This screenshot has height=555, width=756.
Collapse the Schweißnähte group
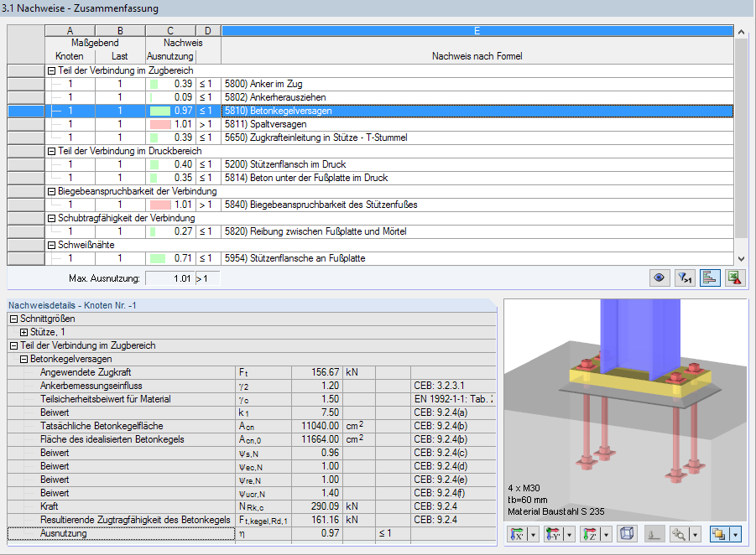pyautogui.click(x=51, y=245)
